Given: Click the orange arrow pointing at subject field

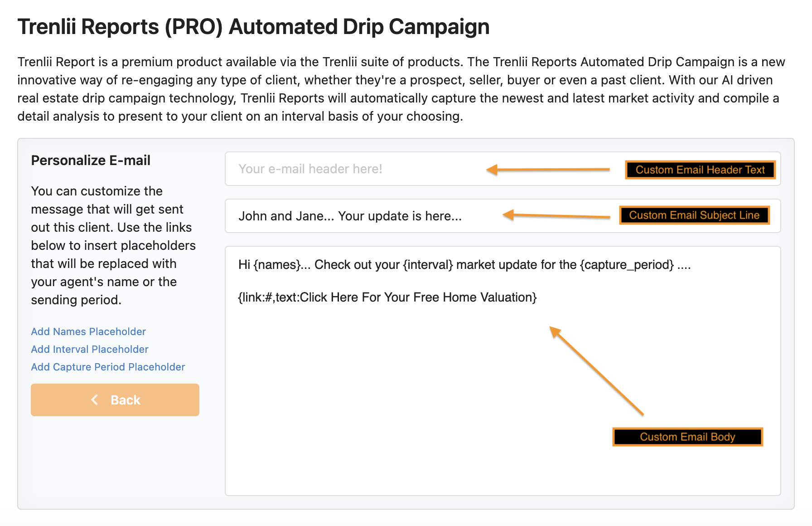Looking at the screenshot, I should pyautogui.click(x=556, y=215).
